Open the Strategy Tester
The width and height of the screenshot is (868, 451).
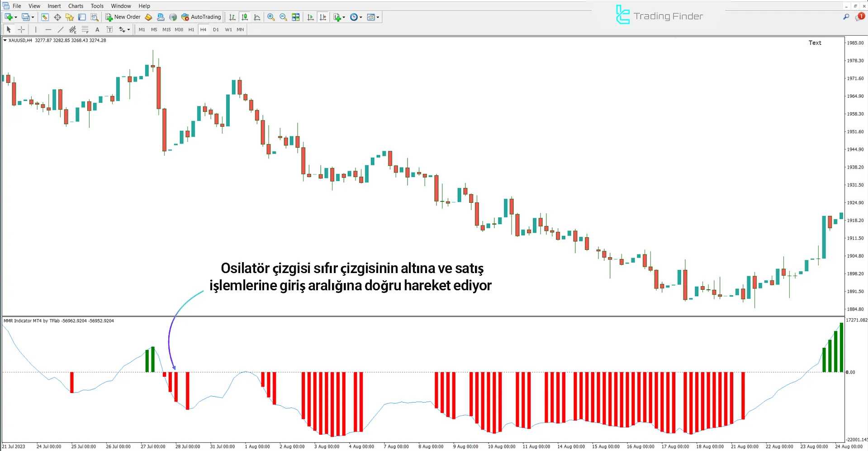click(94, 17)
